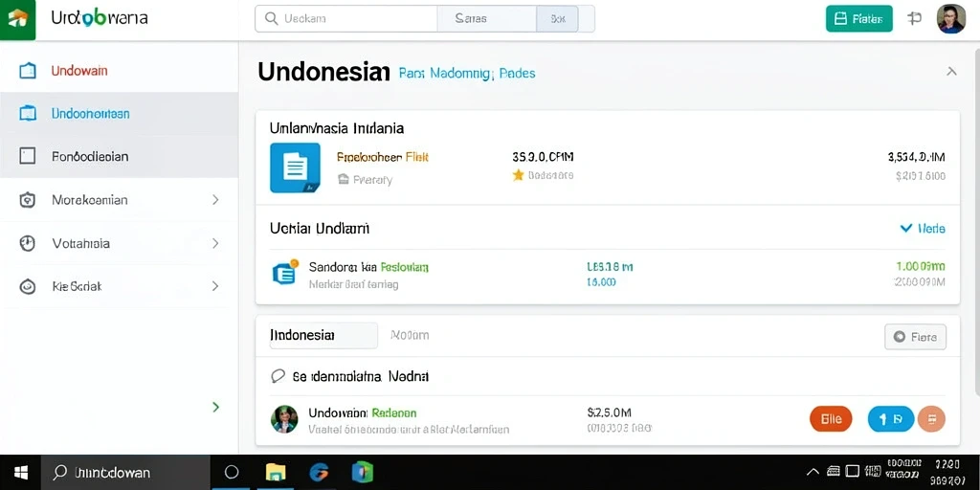Click the Undoonoriaan sidebar icon

(28, 113)
